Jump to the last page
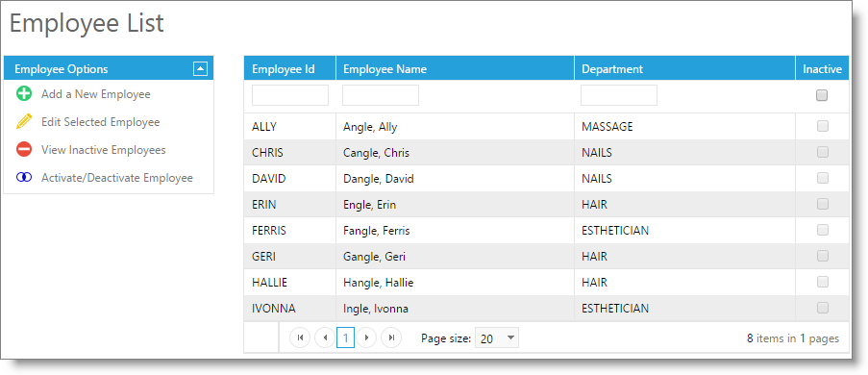868x375 pixels. (x=391, y=337)
